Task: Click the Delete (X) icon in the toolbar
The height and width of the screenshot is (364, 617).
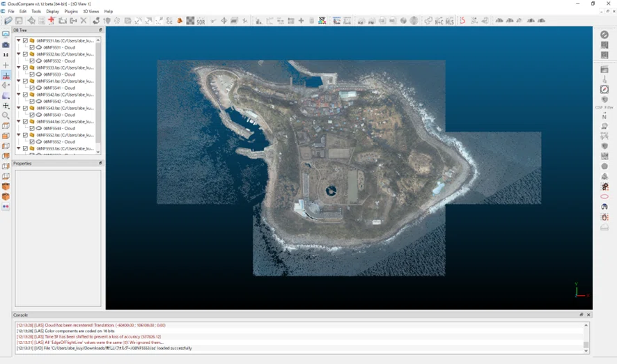Action: click(84, 20)
